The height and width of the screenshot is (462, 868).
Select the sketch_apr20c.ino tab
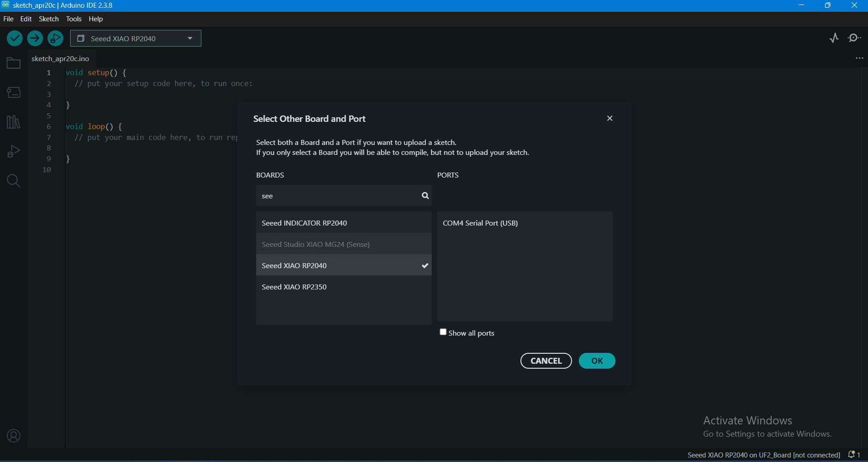60,59
